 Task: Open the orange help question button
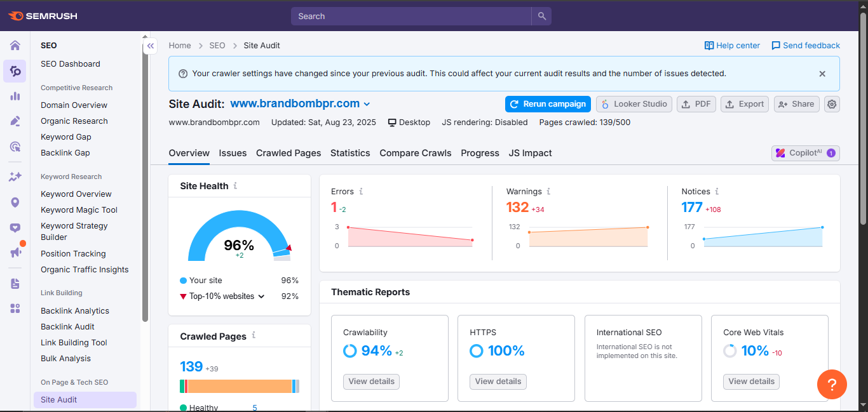click(832, 384)
